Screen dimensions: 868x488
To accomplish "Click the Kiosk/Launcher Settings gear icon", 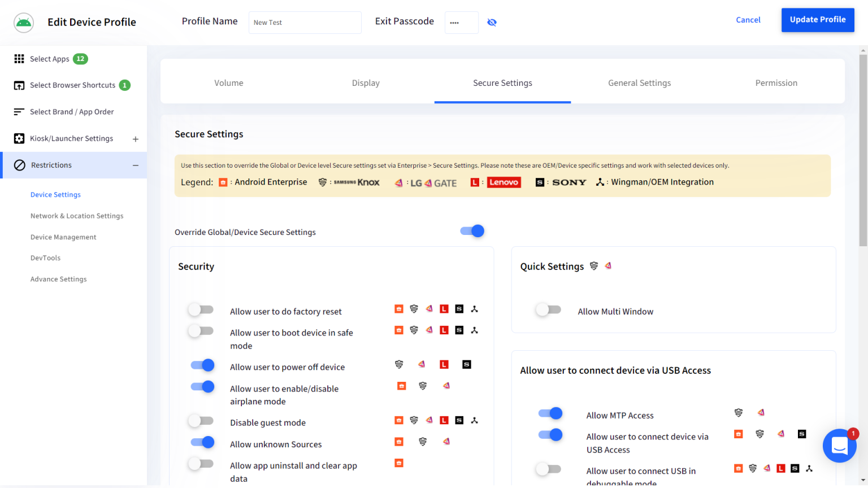I will pyautogui.click(x=19, y=138).
